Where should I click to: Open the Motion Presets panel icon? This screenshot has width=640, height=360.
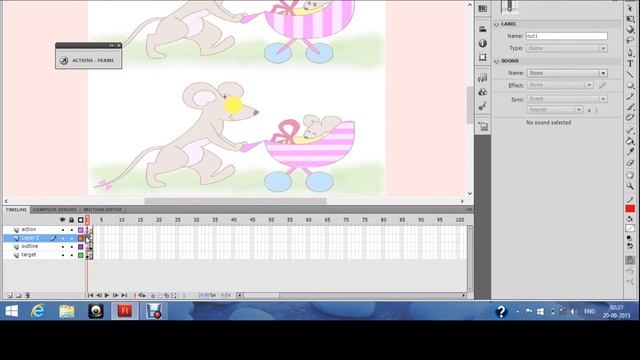(482, 106)
